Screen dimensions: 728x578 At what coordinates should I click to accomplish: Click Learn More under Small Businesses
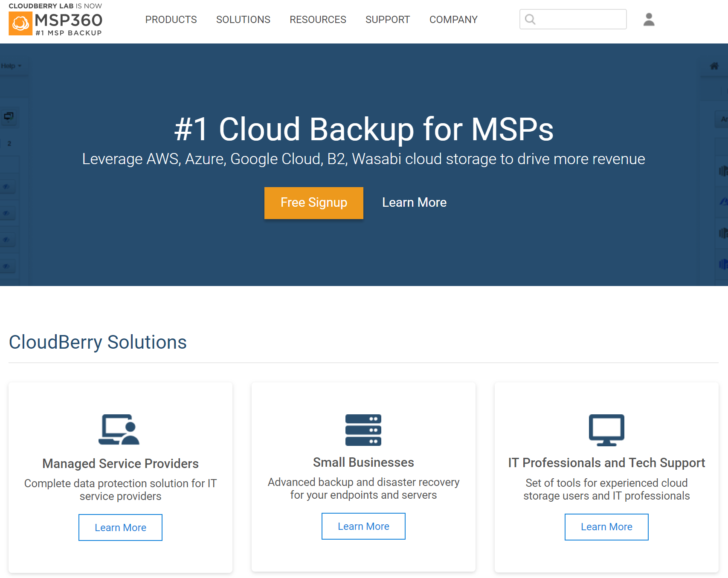click(363, 526)
